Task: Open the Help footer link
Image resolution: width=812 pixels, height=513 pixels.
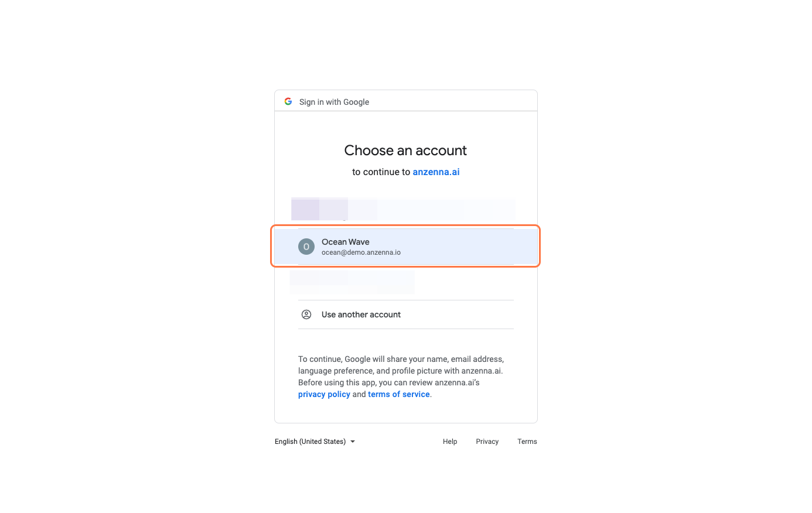Action: 450,442
